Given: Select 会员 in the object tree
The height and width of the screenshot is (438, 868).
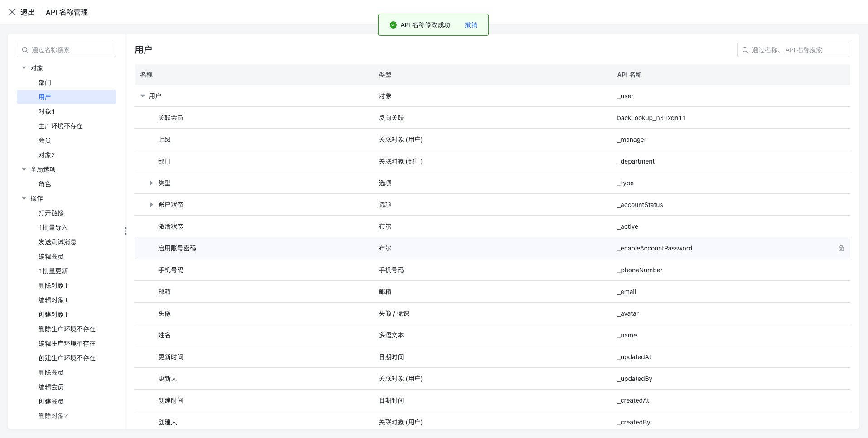Looking at the screenshot, I should click(45, 140).
